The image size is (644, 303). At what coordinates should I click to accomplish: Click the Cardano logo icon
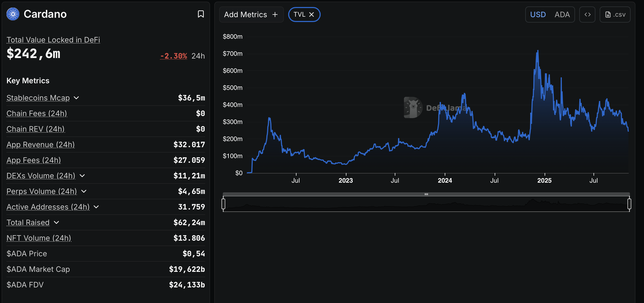pos(13,14)
